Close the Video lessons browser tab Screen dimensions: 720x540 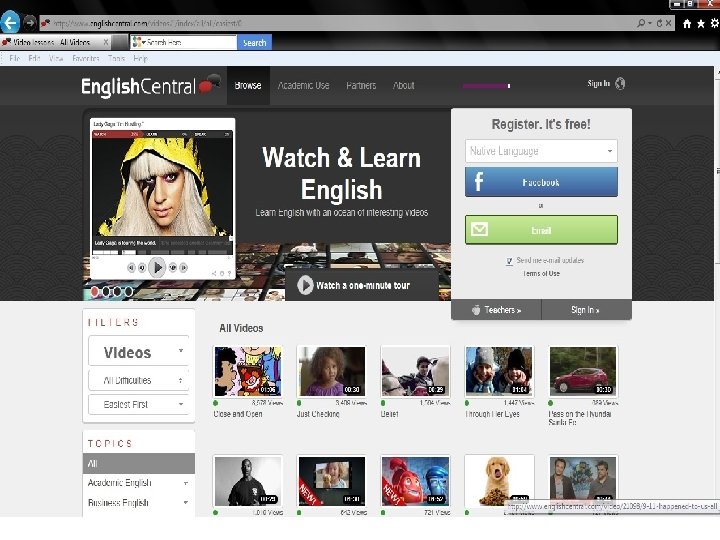[x=106, y=42]
